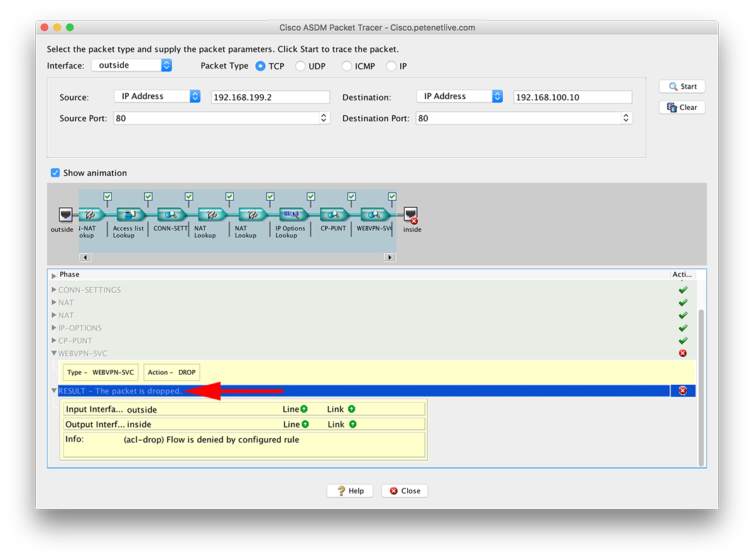The image size is (754, 560).
Task: Collapse the WEBVPN-SVC phase row
Action: tap(54, 353)
